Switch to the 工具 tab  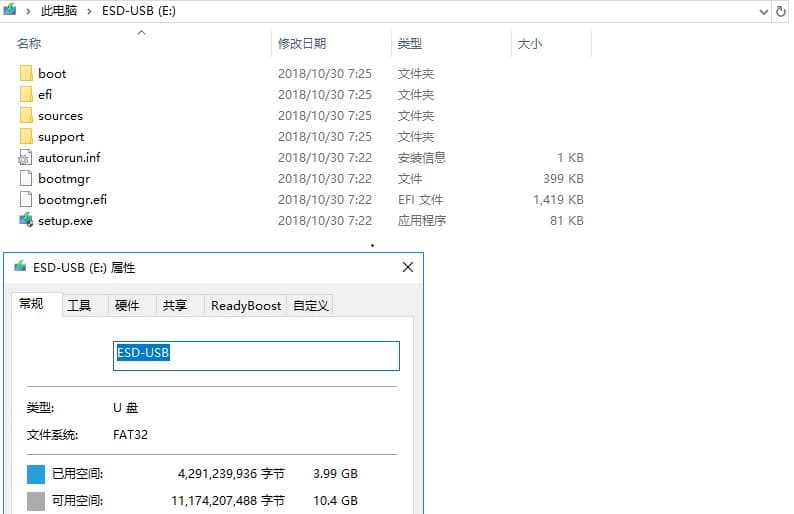tap(80, 305)
